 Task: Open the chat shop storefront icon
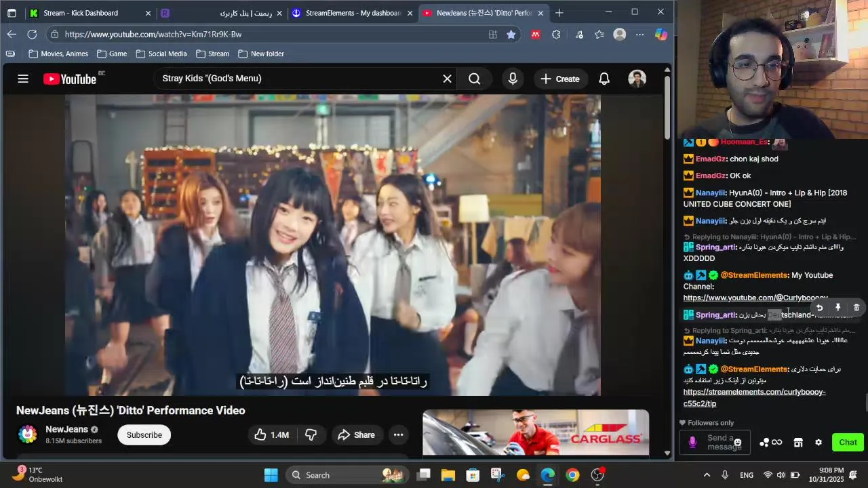(798, 443)
